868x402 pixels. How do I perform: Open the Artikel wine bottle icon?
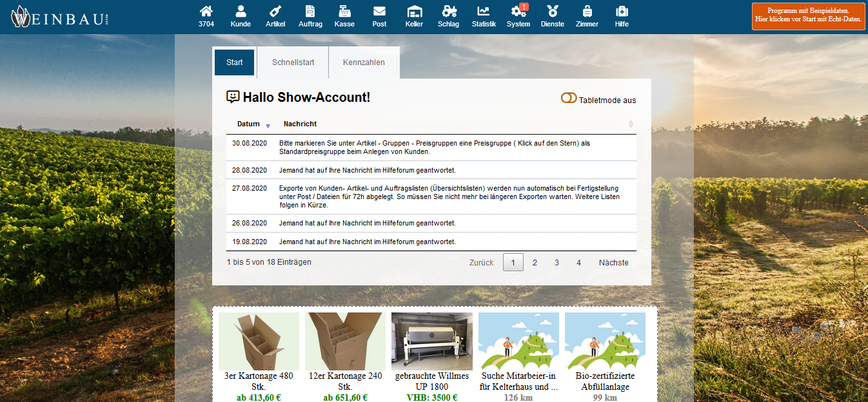275,12
